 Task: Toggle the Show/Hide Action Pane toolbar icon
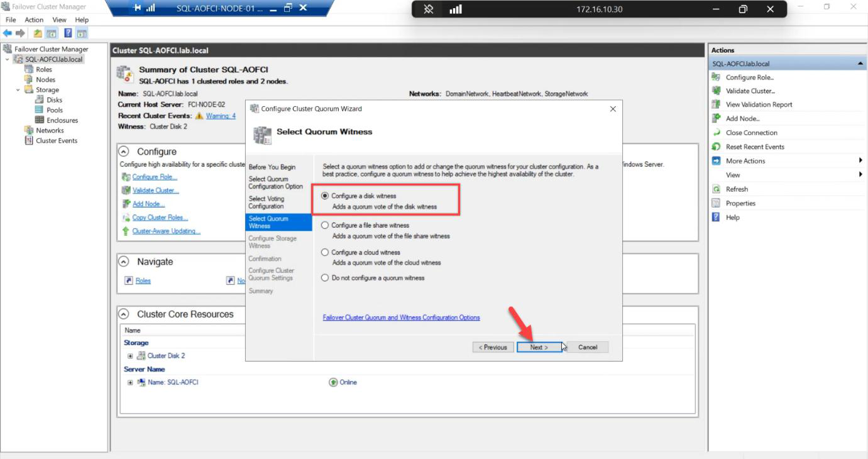click(x=82, y=33)
